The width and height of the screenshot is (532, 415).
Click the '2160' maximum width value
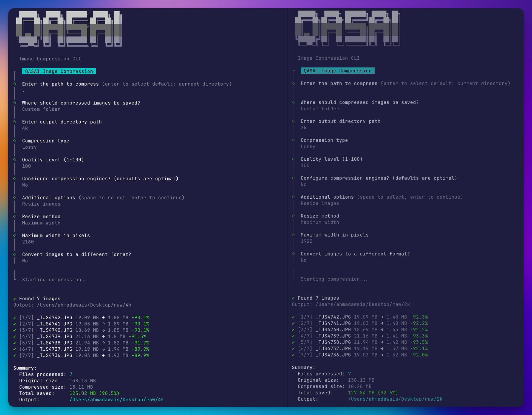(x=28, y=242)
